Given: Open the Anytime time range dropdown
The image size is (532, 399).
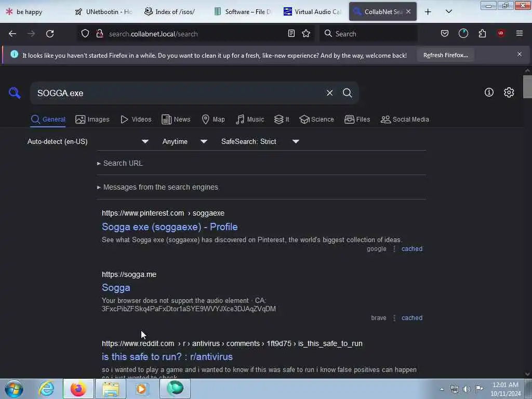Looking at the screenshot, I should pos(184,141).
